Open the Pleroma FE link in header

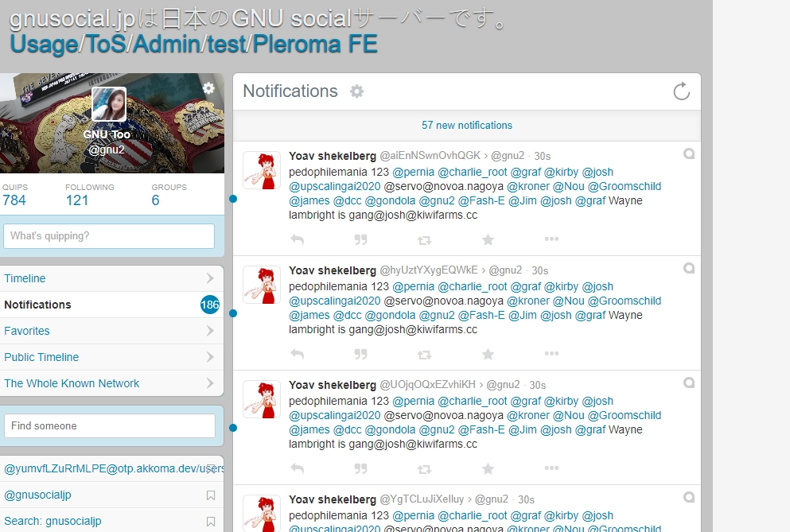pos(314,44)
